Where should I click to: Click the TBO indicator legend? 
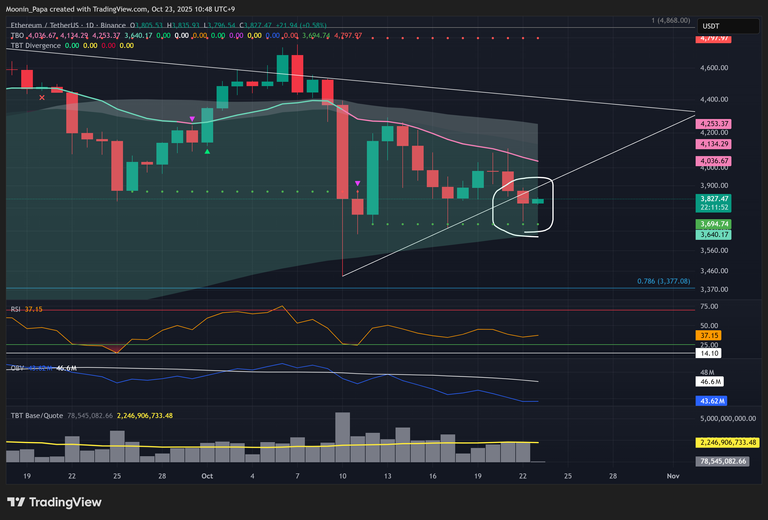click(x=17, y=35)
